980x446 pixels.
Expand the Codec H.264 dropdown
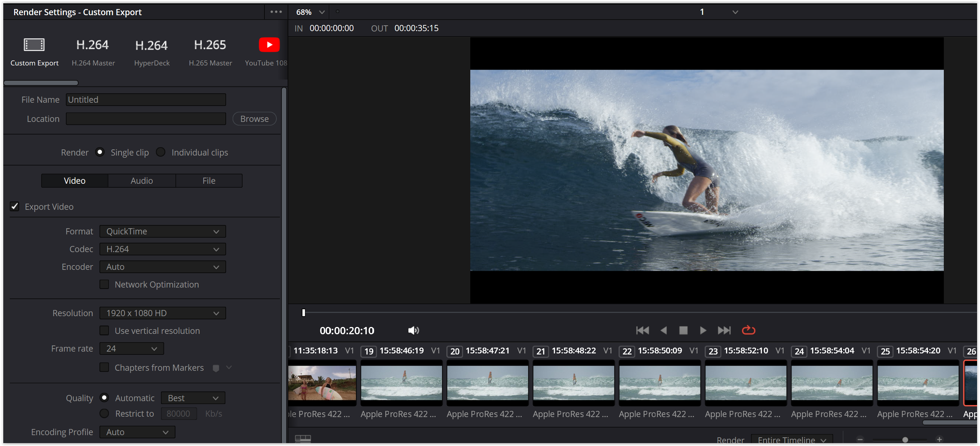tap(162, 249)
